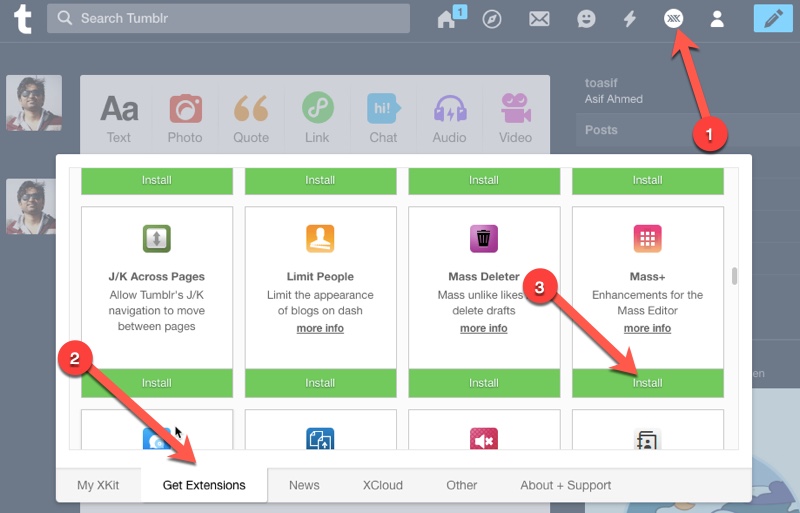
Task: Click the Search Tumblr field
Action: coord(228,18)
